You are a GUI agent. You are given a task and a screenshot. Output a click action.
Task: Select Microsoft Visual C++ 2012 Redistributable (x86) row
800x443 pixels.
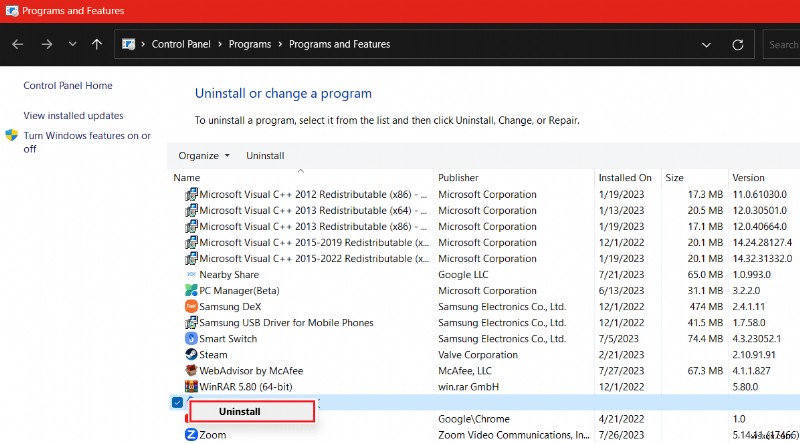(x=483, y=194)
